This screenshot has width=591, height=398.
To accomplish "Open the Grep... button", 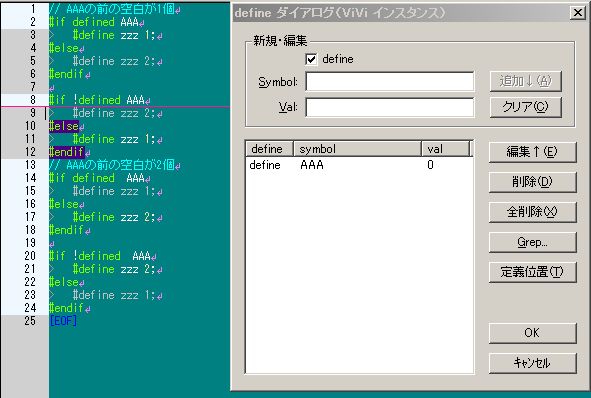I will pyautogui.click(x=532, y=242).
